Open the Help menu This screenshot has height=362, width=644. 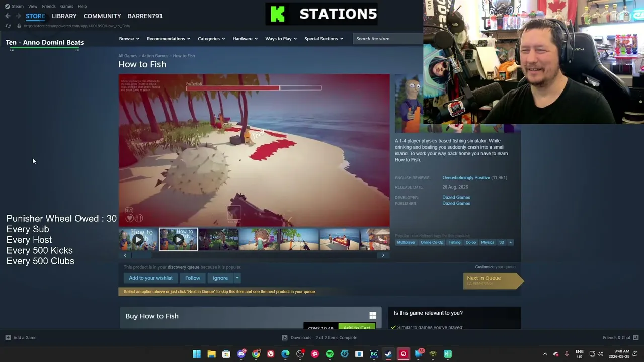tap(82, 6)
